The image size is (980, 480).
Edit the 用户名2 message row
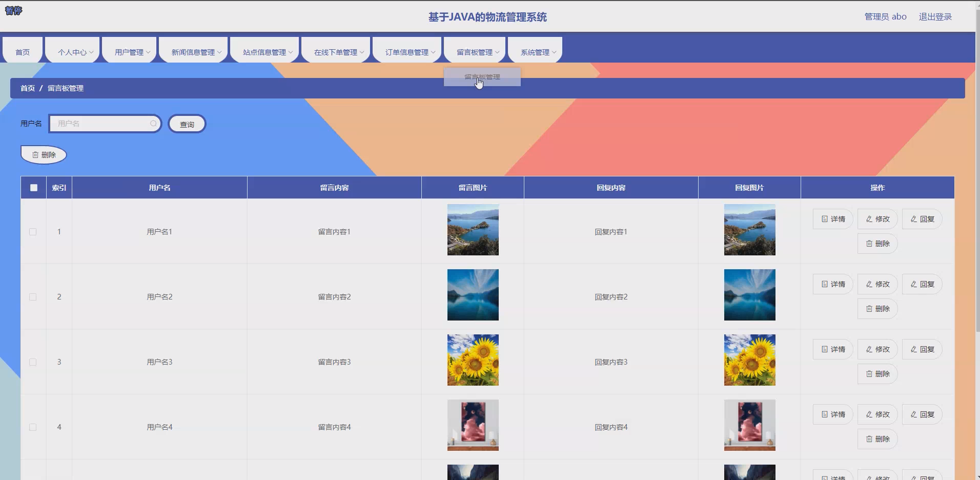pos(877,284)
